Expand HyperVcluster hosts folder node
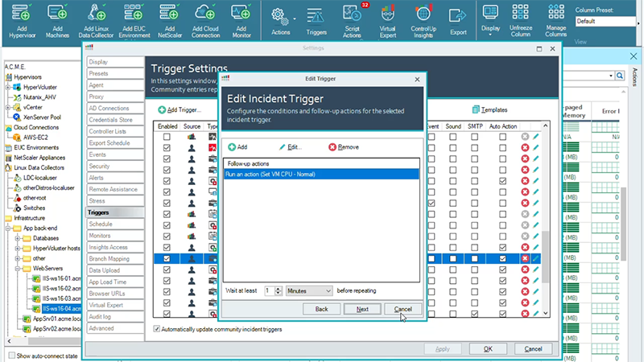The height and width of the screenshot is (362, 644). 18,249
